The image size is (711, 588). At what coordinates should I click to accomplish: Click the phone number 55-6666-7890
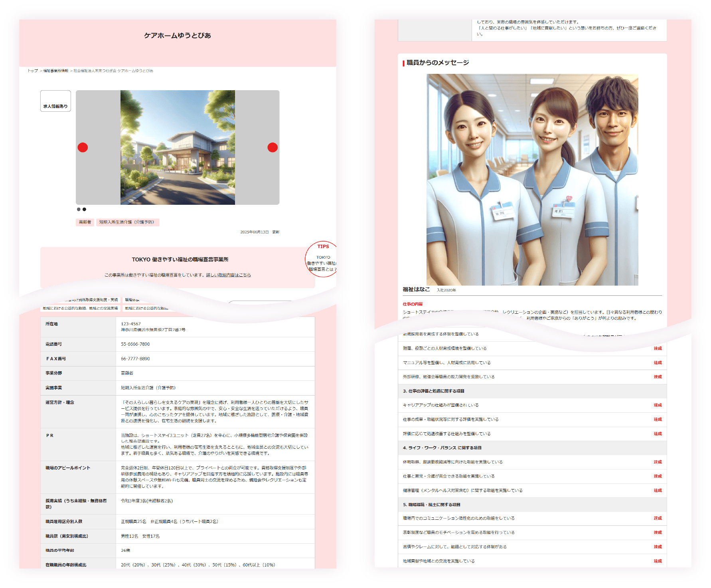(136, 344)
